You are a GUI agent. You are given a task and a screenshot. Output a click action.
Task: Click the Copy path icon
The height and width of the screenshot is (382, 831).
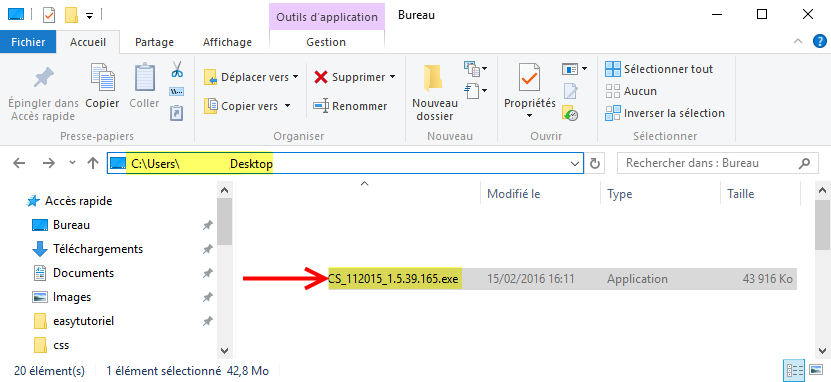point(176,92)
